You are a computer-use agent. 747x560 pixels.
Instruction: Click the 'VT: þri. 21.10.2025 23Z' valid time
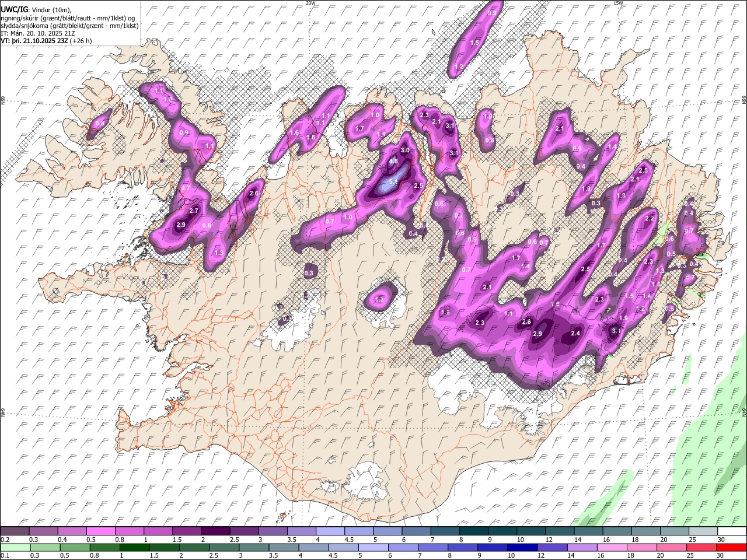coord(34,41)
